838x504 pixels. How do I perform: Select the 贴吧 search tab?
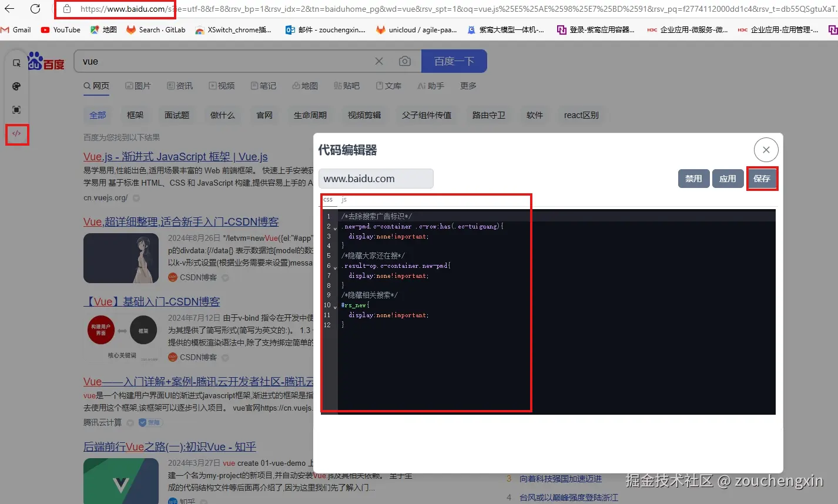[x=347, y=86]
